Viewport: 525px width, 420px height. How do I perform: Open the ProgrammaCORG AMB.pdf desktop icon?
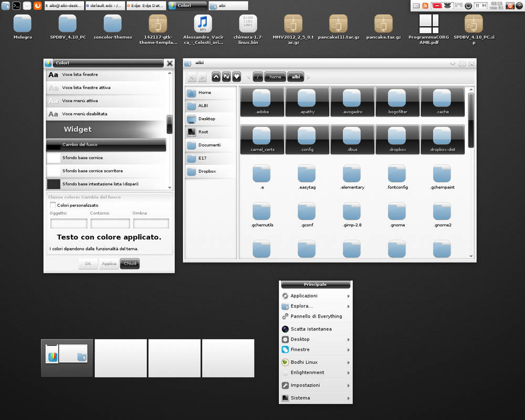pyautogui.click(x=428, y=29)
